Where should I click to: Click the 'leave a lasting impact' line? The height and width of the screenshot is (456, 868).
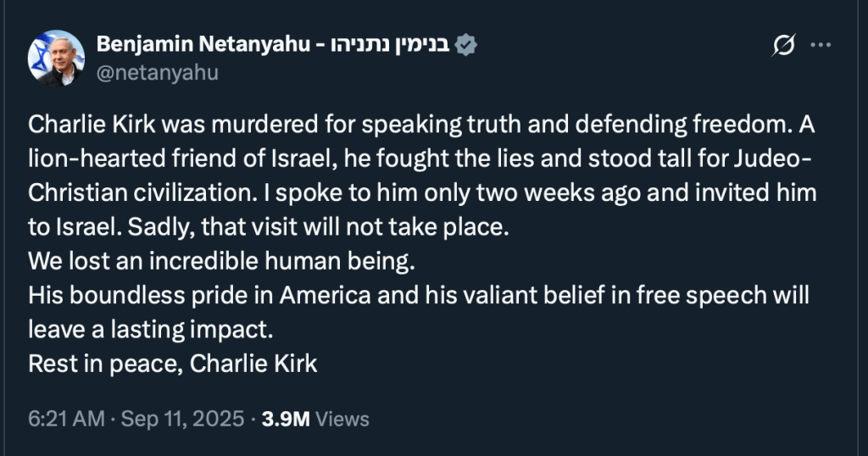(x=153, y=330)
